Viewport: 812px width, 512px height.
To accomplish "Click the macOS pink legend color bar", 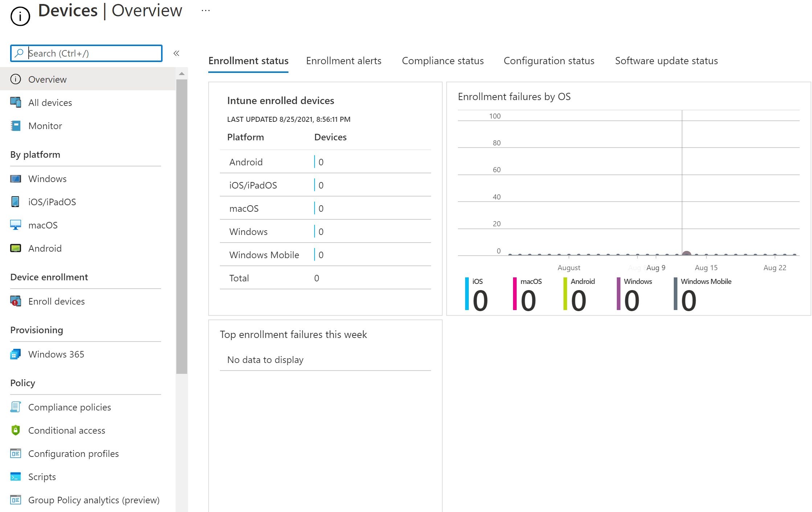I will [x=514, y=294].
